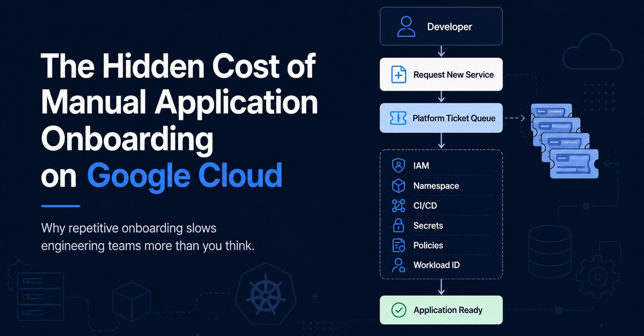Click the Namespace label
Viewport: 644px width, 336px height.
click(436, 186)
